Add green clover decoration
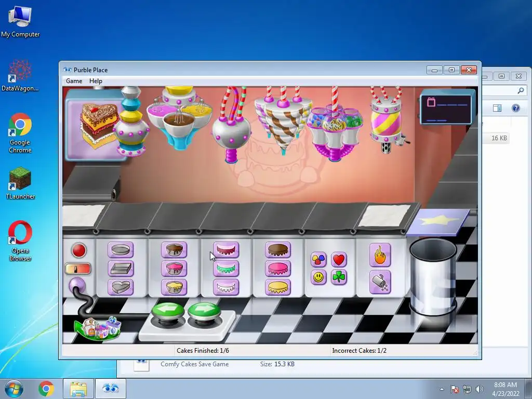Image resolution: width=532 pixels, height=399 pixels. pyautogui.click(x=339, y=277)
